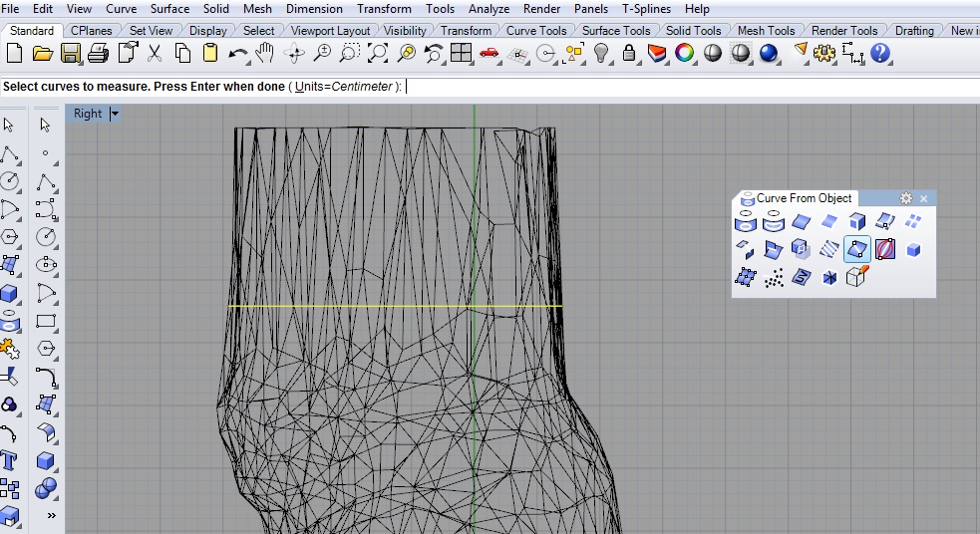Click the Save file icon
The width and height of the screenshot is (980, 534).
click(70, 53)
